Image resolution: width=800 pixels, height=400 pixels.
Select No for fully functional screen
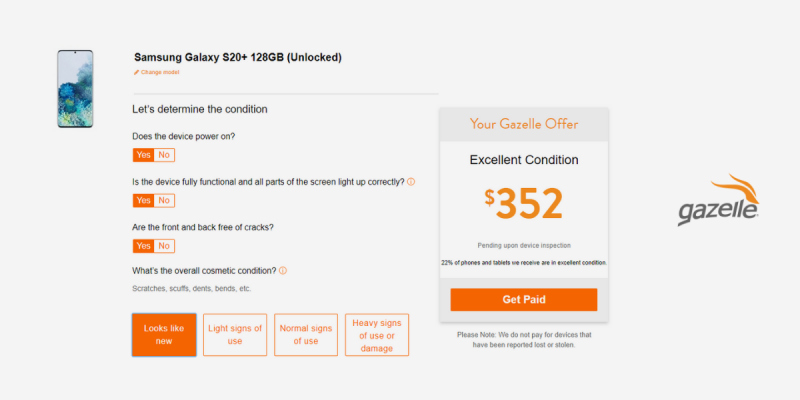pos(164,201)
